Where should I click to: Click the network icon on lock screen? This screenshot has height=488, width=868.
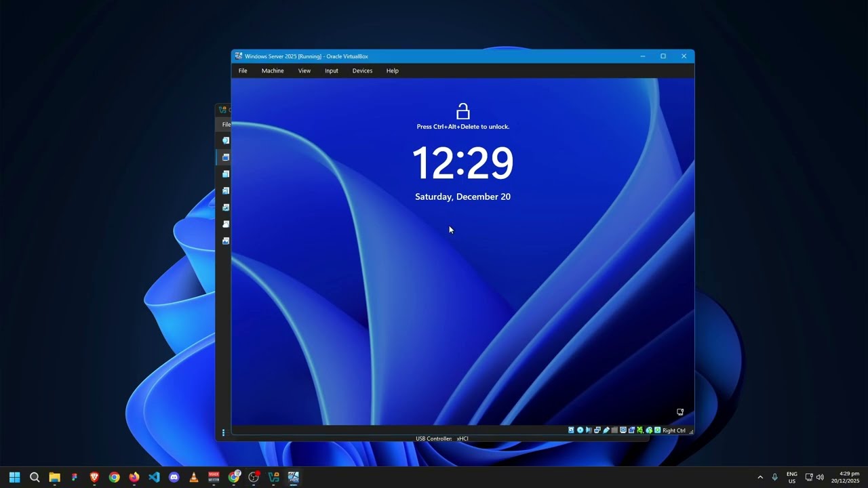(680, 411)
